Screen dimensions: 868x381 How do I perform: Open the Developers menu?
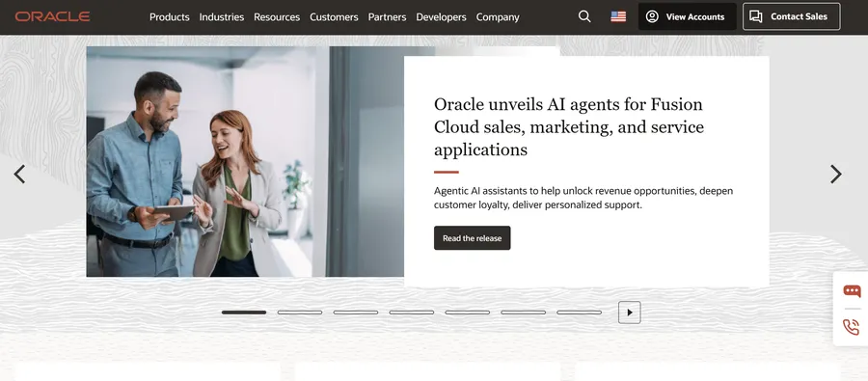(x=441, y=17)
